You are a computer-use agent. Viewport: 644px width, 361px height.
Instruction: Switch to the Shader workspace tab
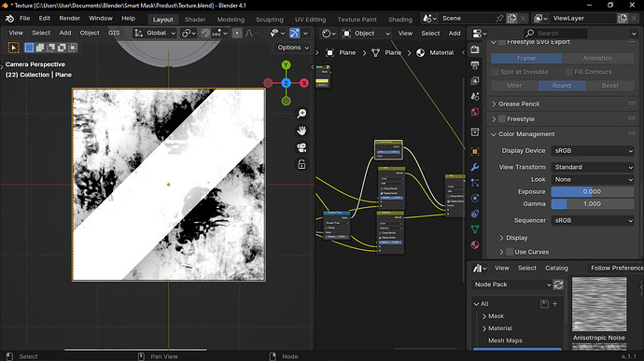pos(195,20)
